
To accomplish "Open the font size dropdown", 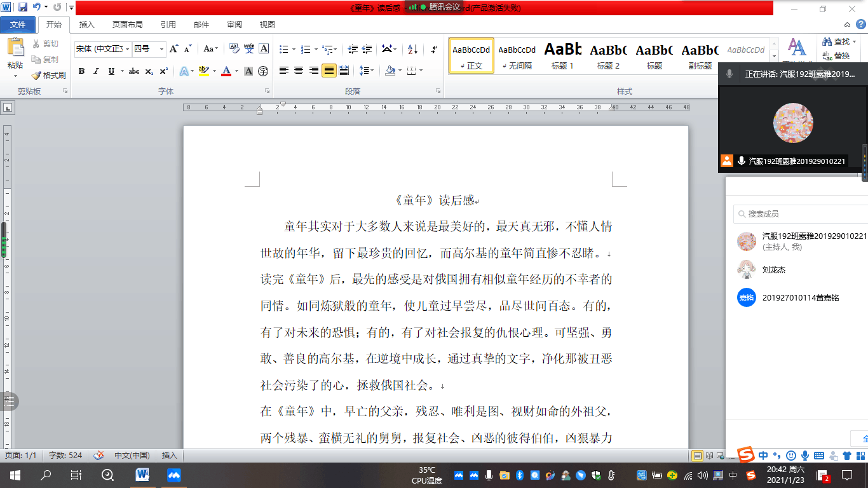I will (x=162, y=49).
